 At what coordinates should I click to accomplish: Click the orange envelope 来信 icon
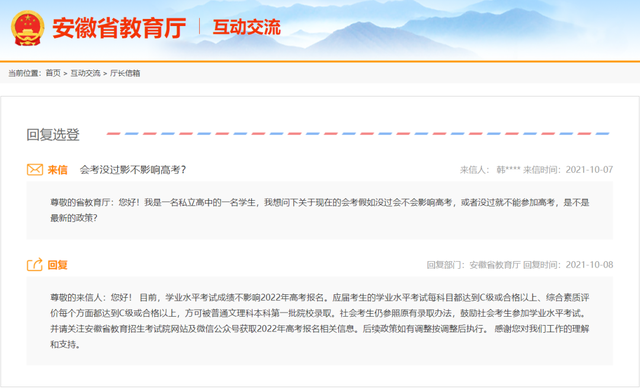tap(35, 169)
